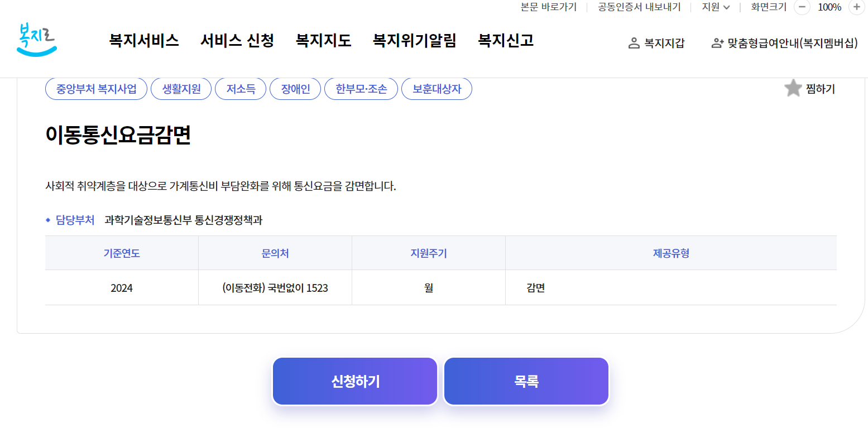Open the 복지서비스 menu
The width and height of the screenshot is (868, 428).
click(143, 40)
